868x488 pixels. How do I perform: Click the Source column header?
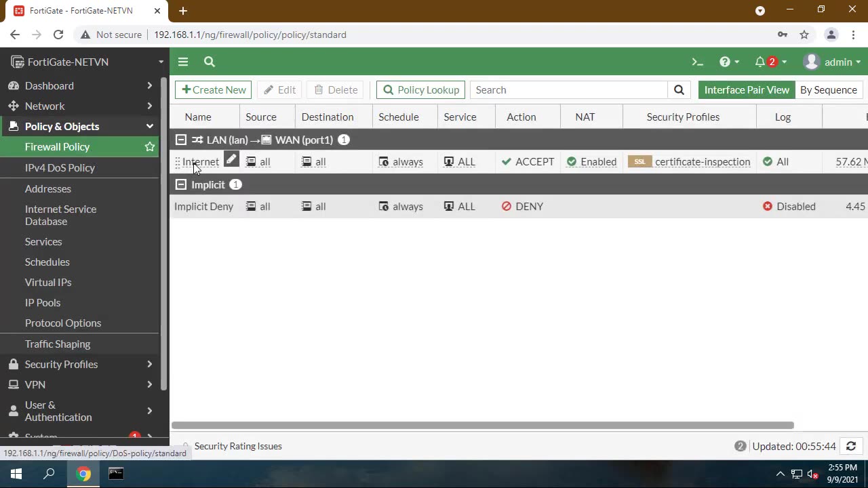[261, 117]
